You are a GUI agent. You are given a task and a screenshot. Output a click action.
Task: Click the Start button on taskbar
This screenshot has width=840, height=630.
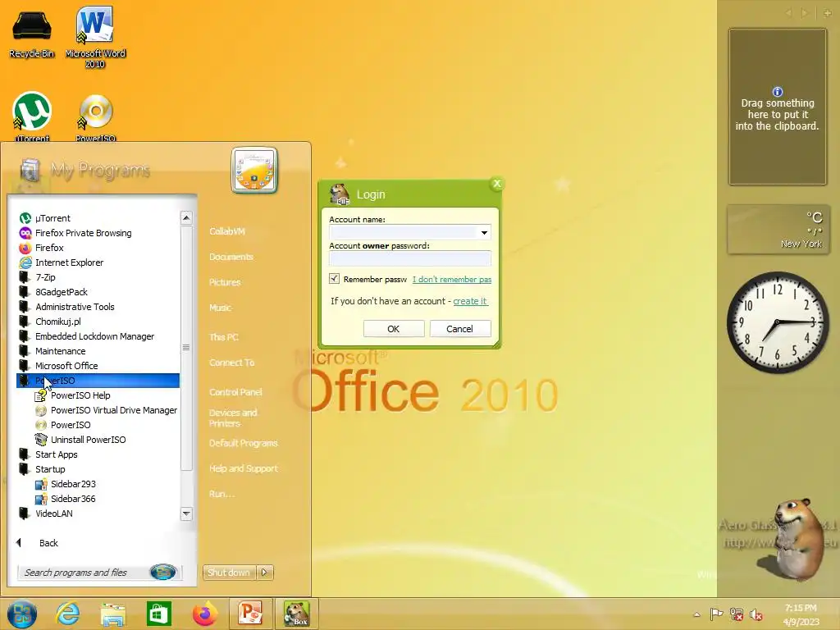tap(22, 614)
